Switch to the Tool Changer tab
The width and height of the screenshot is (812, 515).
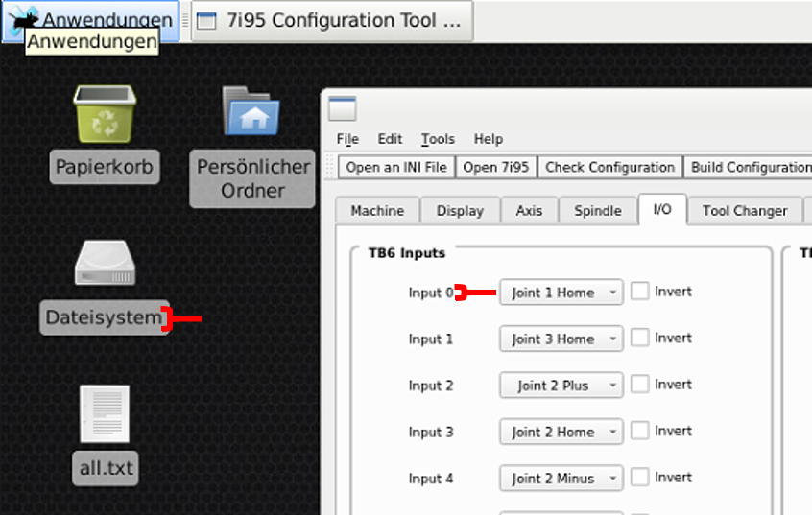pyautogui.click(x=745, y=211)
